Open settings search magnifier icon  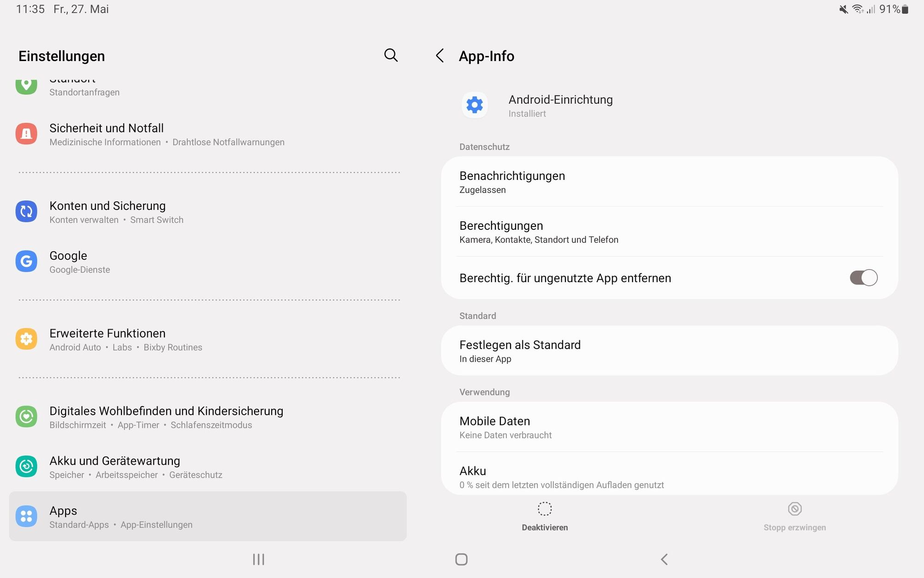coord(391,55)
